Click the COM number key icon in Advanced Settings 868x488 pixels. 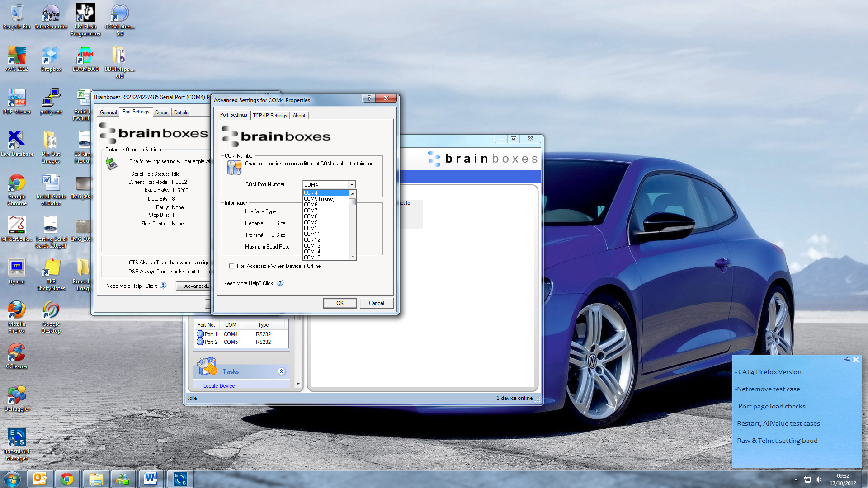pyautogui.click(x=233, y=168)
